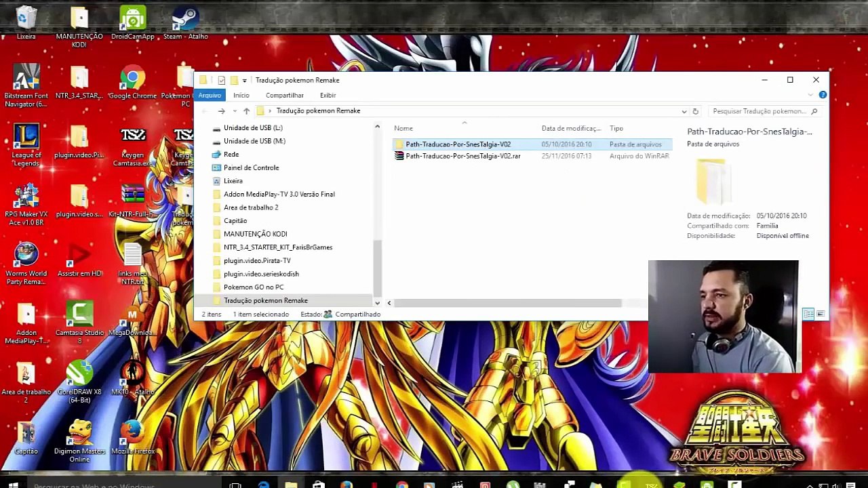Open DroidCamApp desktop shortcut
Viewport: 868px width, 488px height.
coord(133,22)
